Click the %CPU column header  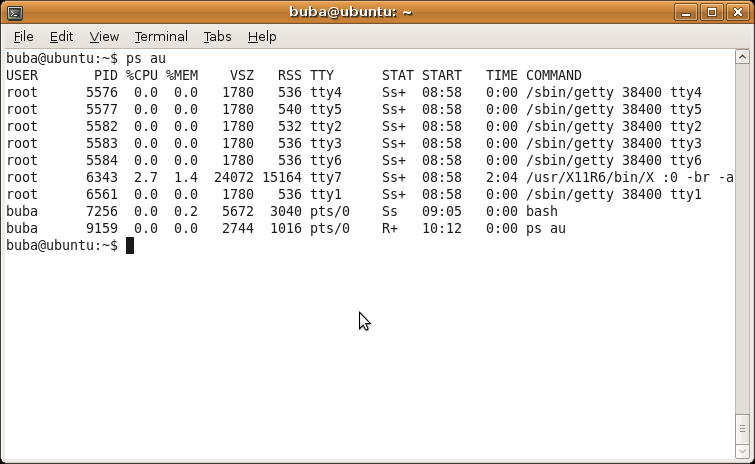pos(142,76)
